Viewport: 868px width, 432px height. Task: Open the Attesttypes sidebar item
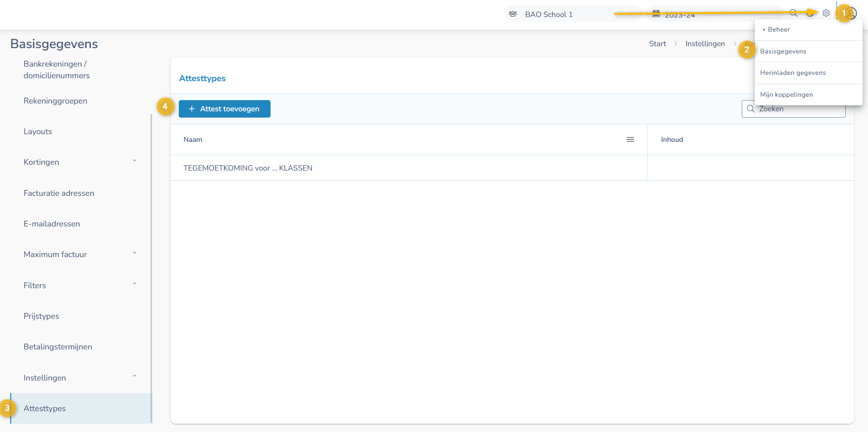coord(45,408)
